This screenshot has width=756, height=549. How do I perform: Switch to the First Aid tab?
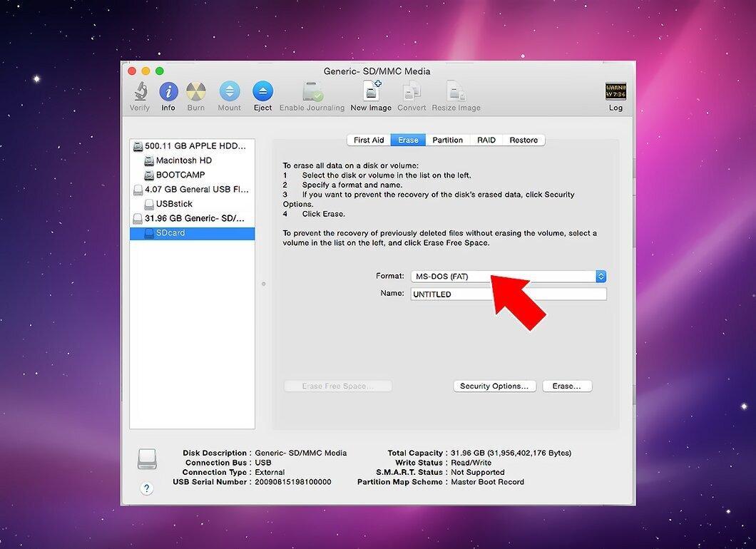369,140
